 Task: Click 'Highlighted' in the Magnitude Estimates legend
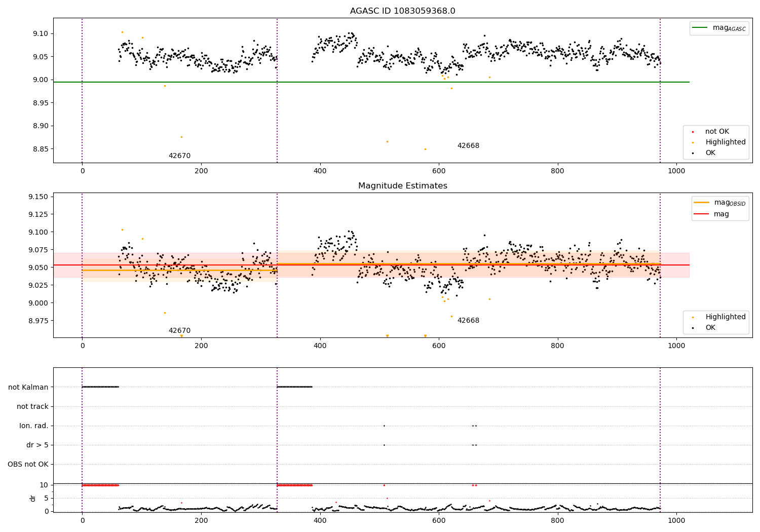click(726, 317)
